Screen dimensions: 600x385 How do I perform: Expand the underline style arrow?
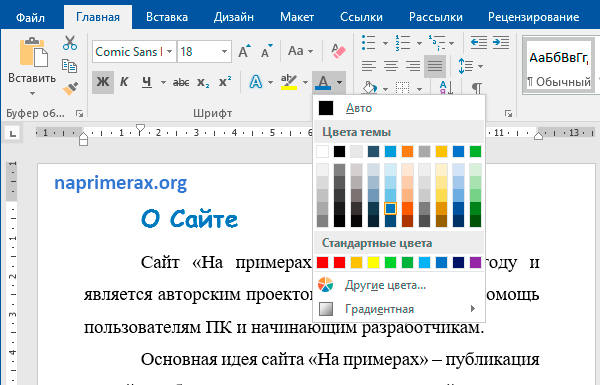[163, 82]
